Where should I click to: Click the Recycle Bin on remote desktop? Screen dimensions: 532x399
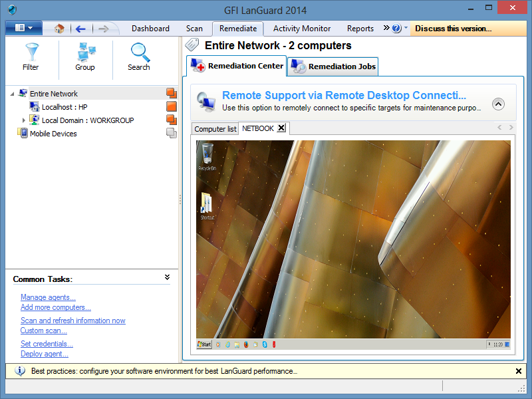207,157
